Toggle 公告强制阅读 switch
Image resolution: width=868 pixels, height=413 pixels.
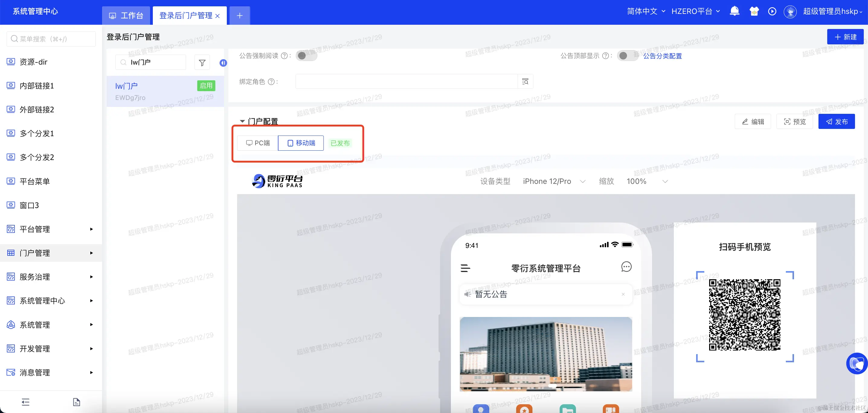click(306, 56)
